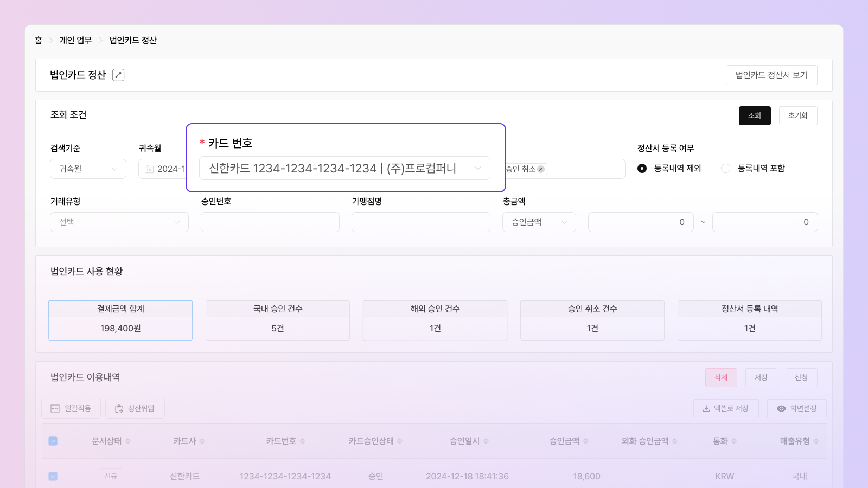868x488 pixels.
Task: Click the 귀속월 date field
Action: click(x=162, y=169)
